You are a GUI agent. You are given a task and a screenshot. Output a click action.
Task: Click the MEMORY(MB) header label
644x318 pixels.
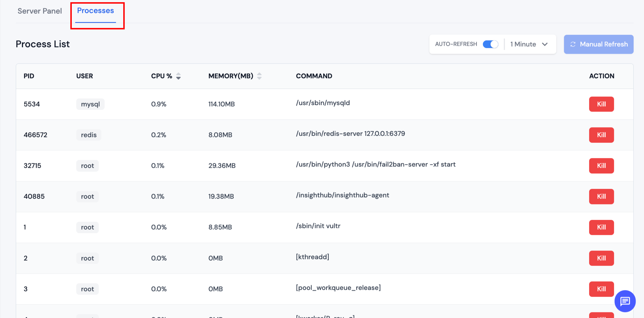click(x=231, y=76)
